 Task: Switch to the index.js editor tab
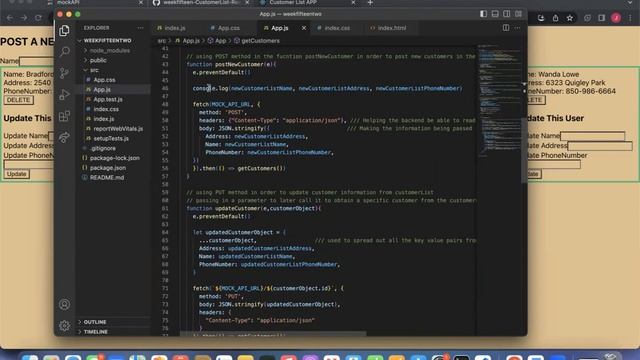pos(175,28)
